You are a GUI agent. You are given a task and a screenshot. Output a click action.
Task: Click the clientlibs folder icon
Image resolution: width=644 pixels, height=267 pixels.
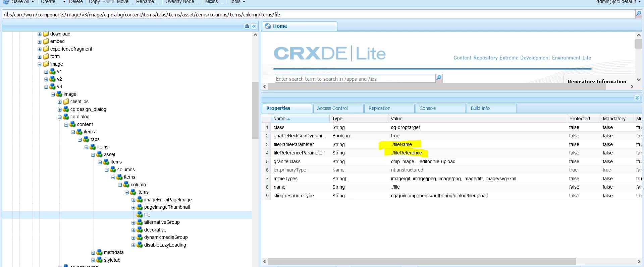(66, 102)
